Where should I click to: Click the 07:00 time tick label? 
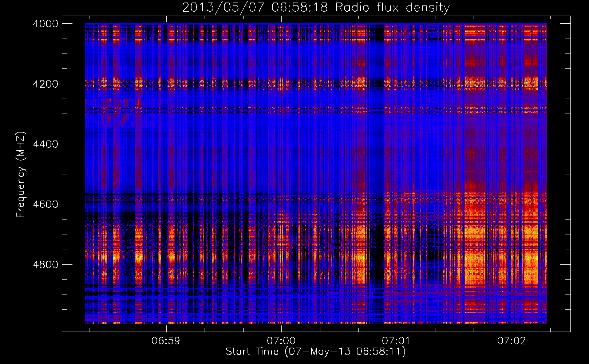tap(281, 341)
